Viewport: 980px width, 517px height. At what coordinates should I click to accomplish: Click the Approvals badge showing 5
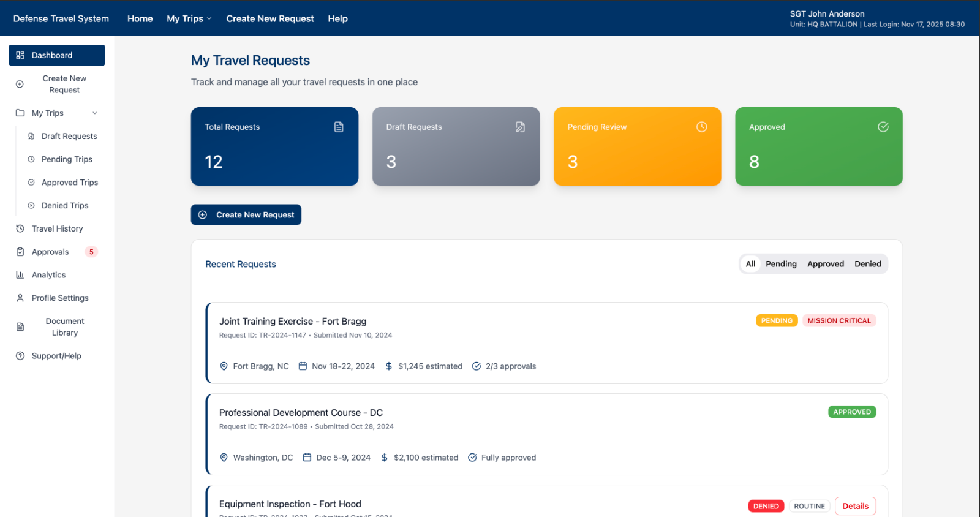pyautogui.click(x=91, y=252)
